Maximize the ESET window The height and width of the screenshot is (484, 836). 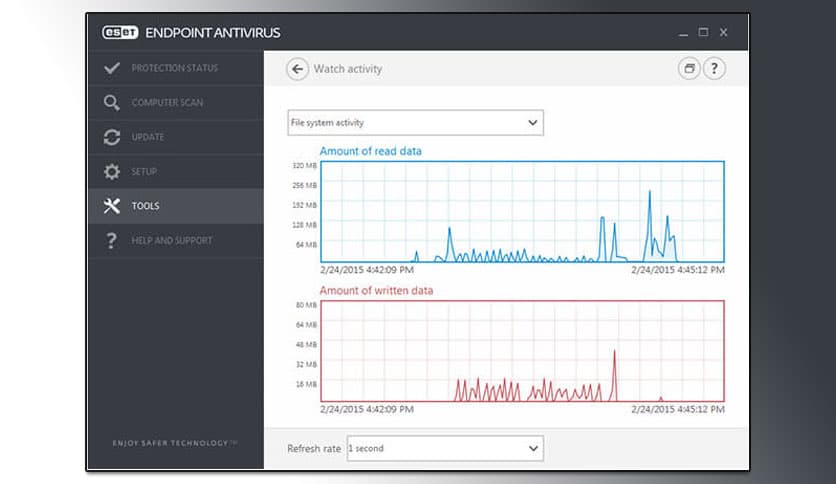pyautogui.click(x=703, y=33)
